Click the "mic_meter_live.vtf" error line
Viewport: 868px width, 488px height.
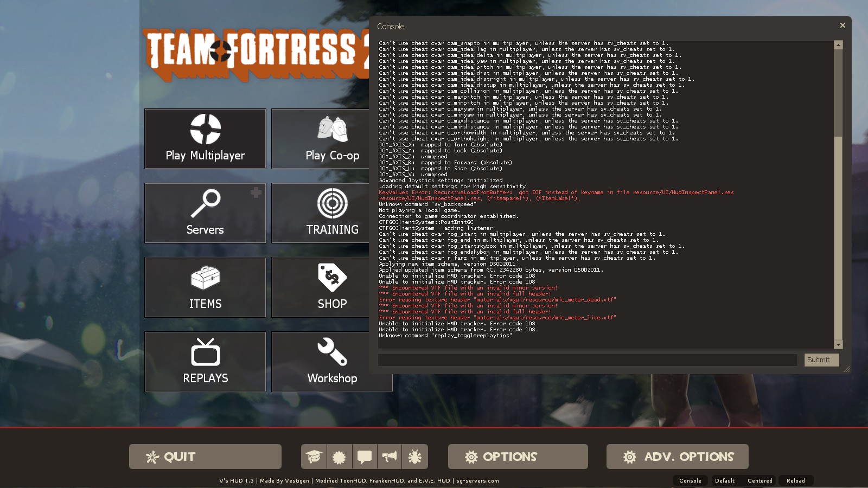tap(497, 318)
